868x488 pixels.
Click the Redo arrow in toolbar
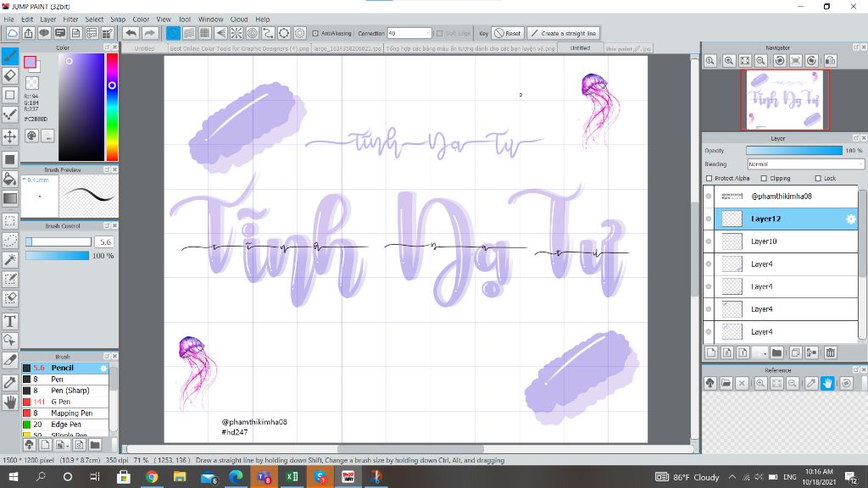[x=149, y=33]
